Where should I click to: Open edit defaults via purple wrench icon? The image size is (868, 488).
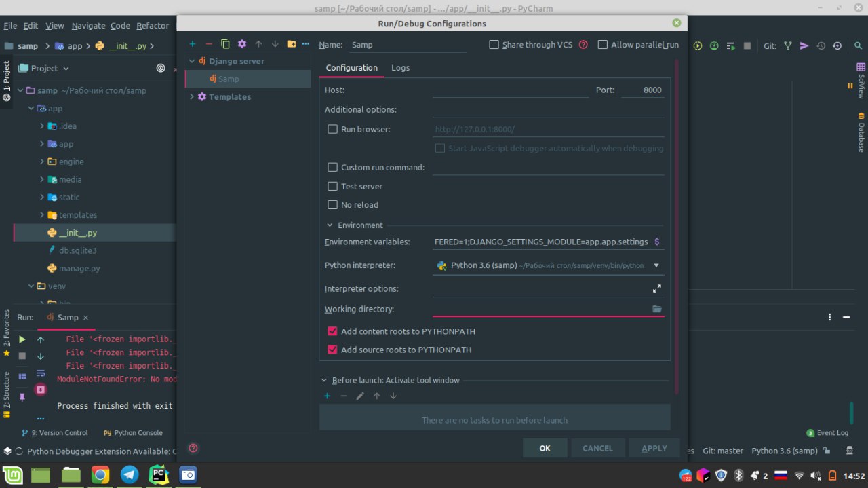point(242,44)
